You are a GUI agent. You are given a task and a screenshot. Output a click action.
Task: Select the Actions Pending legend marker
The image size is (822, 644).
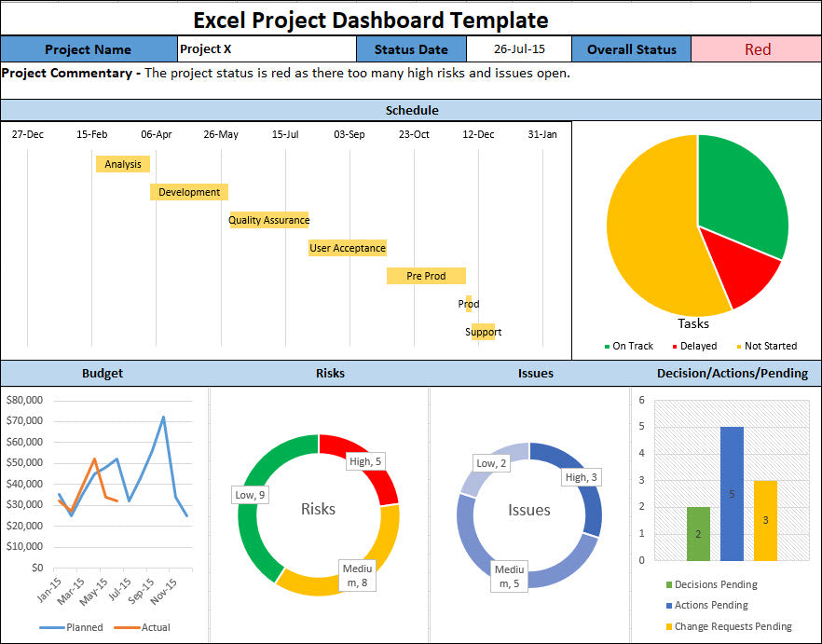[x=668, y=606]
